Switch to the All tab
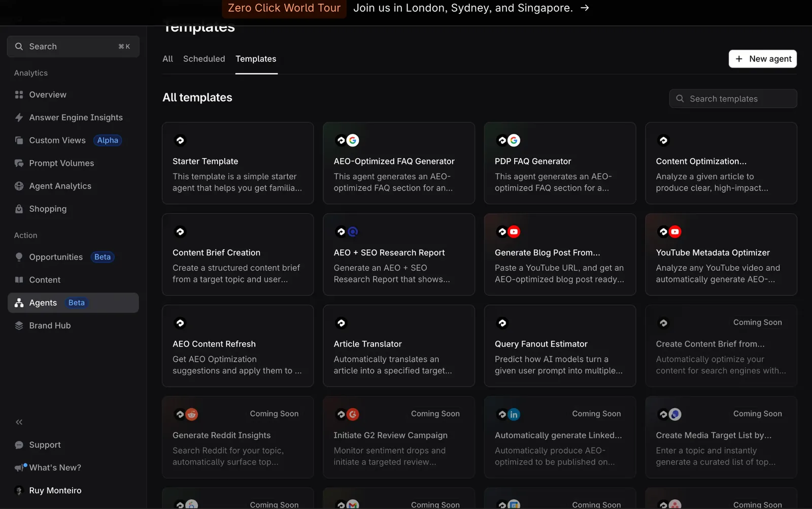 coord(167,59)
